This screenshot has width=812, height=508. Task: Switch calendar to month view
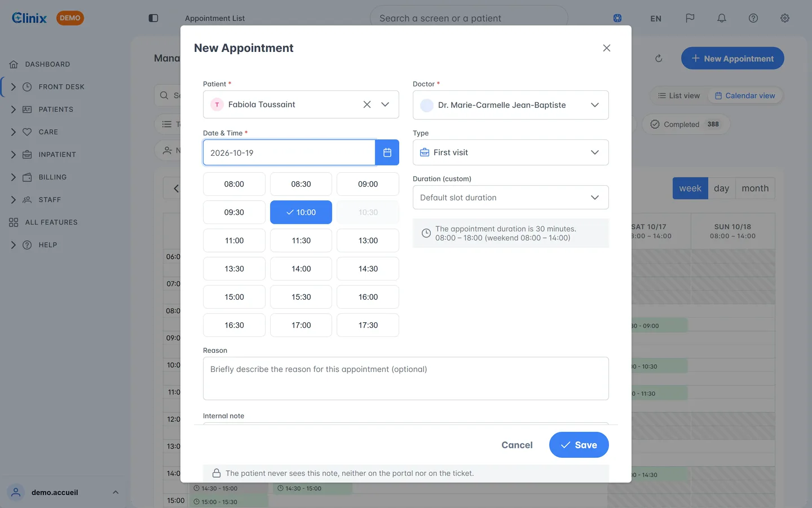(x=755, y=189)
